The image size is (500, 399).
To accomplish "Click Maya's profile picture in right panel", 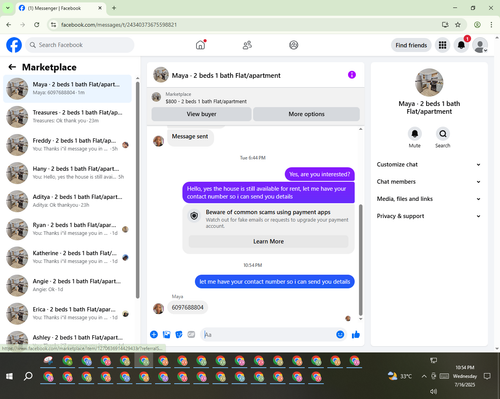I will click(x=429, y=82).
